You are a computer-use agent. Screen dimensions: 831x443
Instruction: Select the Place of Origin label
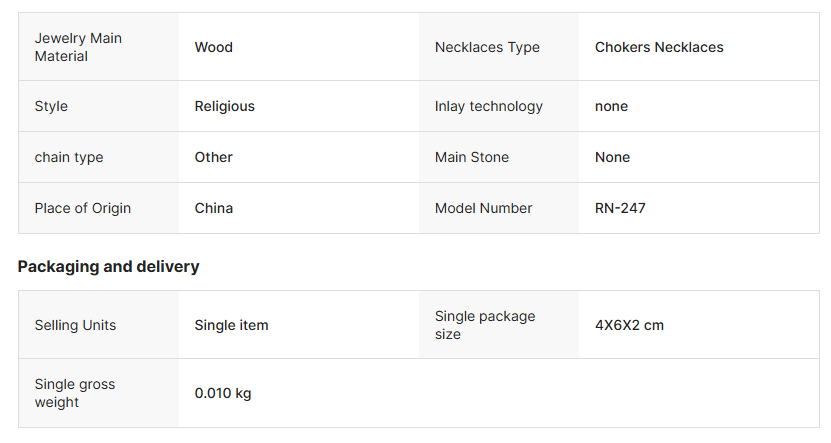point(83,208)
